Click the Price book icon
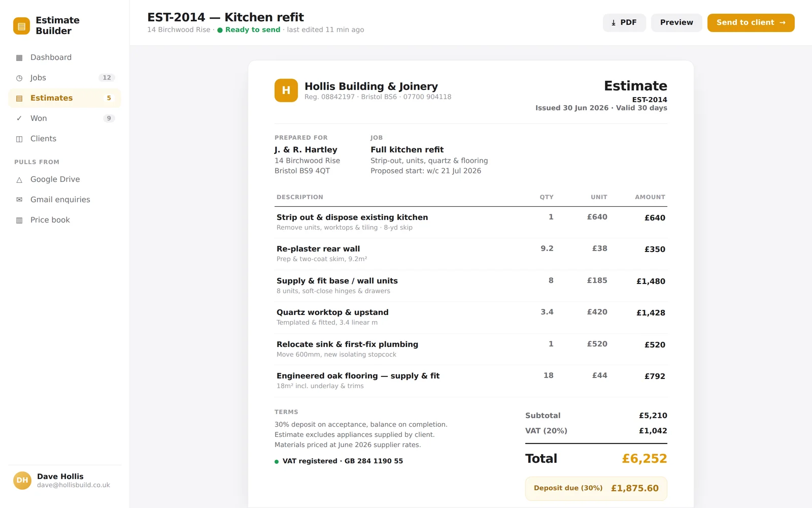 pyautogui.click(x=19, y=220)
